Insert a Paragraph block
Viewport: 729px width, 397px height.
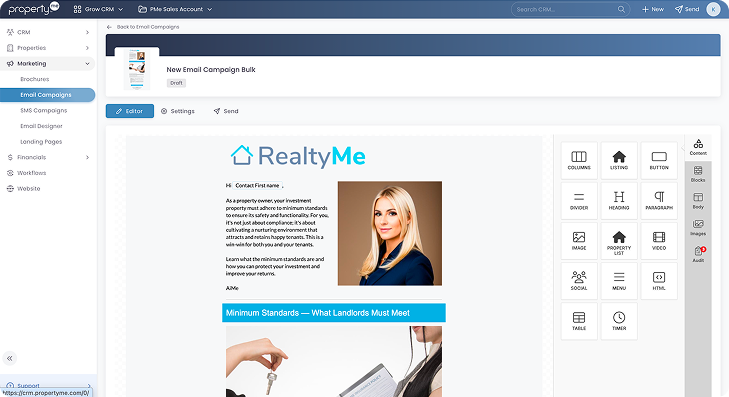[659, 201]
